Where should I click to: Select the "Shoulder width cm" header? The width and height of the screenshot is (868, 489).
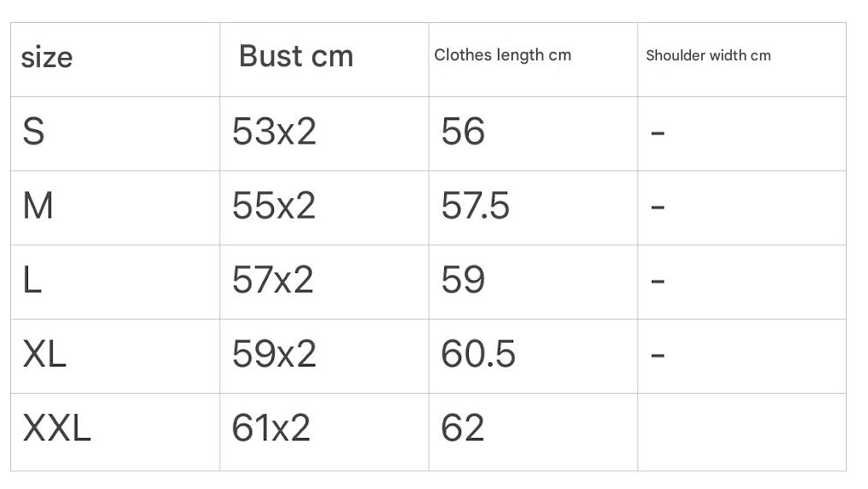(x=708, y=56)
